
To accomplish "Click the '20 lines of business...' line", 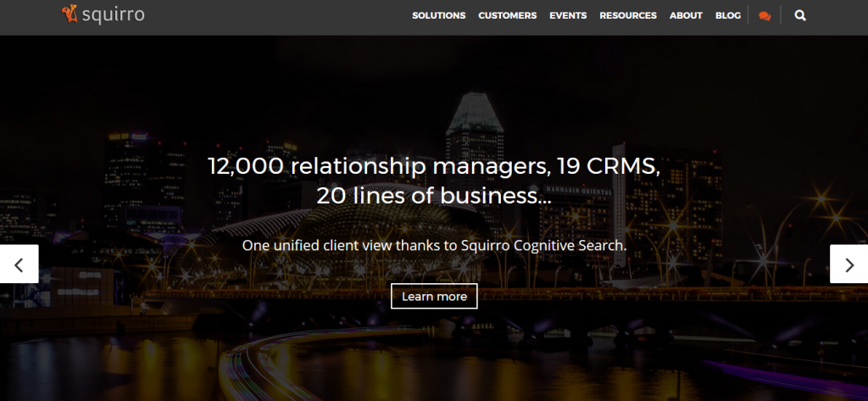I will [434, 196].
